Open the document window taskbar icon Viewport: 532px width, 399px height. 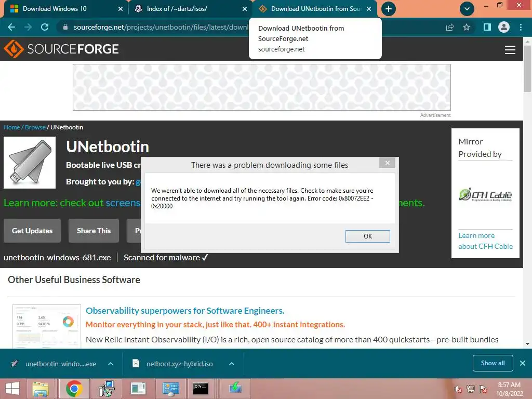(138, 389)
